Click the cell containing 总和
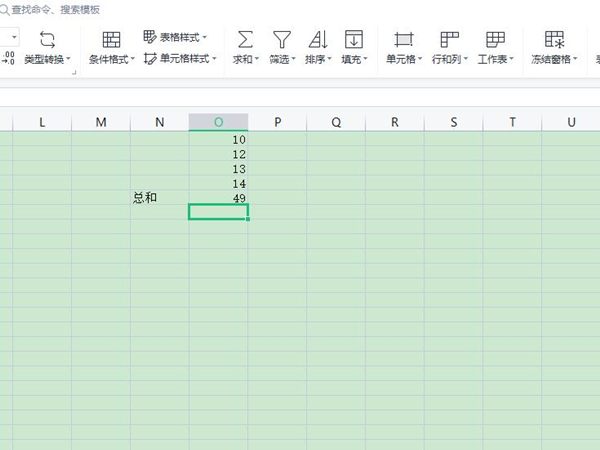The height and width of the screenshot is (450, 600). click(146, 198)
